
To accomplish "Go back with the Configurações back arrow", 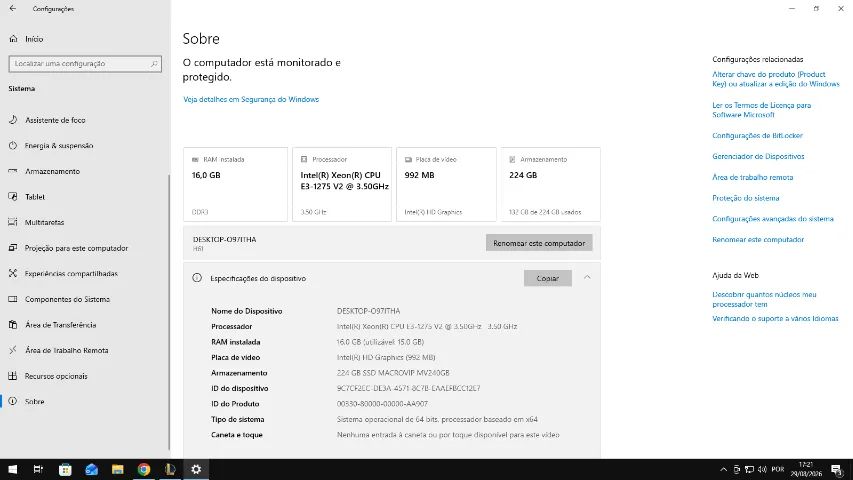I will pos(13,9).
